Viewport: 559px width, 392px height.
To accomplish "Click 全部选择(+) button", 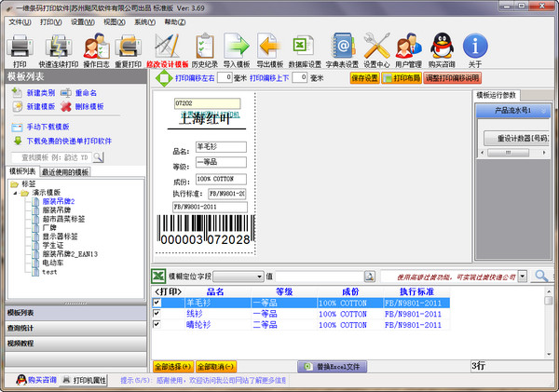I will (x=173, y=366).
